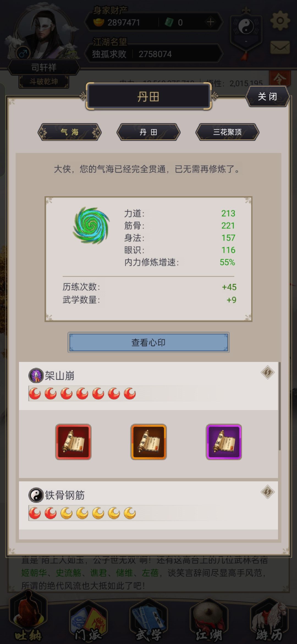Click the plus icon to add jade

210,22
